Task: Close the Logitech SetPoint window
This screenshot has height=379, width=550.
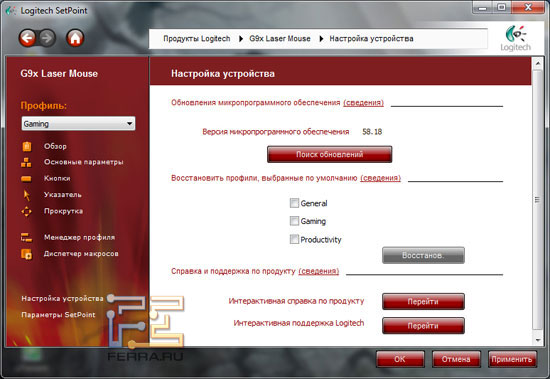Action: point(528,8)
